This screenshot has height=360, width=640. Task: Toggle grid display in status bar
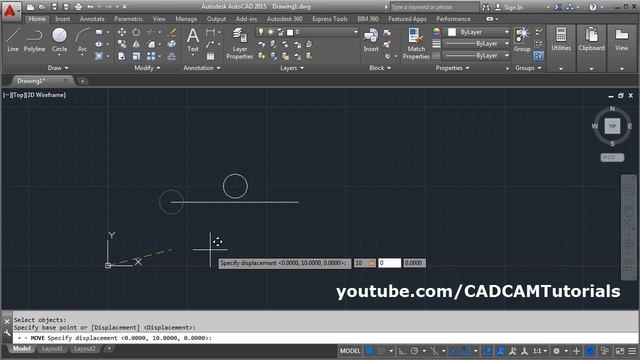point(369,351)
